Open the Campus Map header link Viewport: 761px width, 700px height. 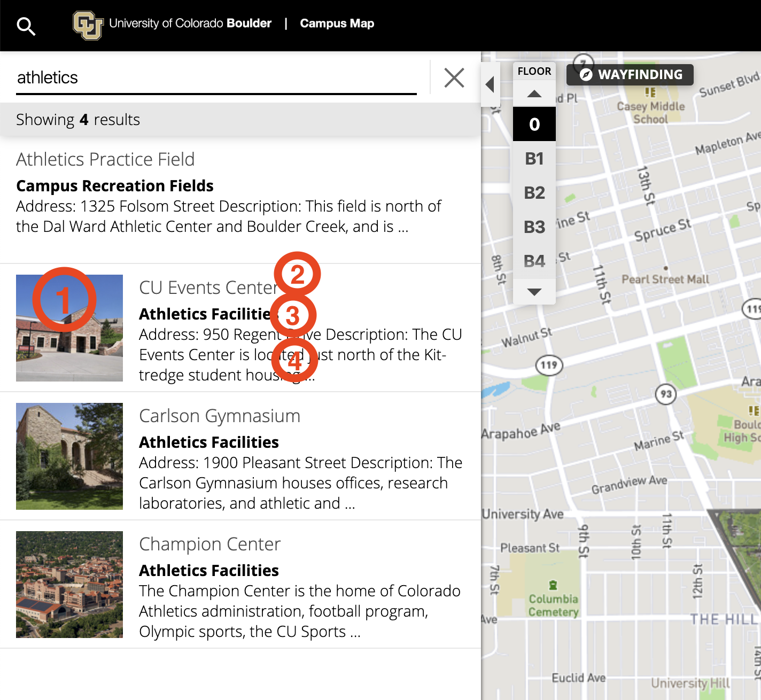pos(337,24)
